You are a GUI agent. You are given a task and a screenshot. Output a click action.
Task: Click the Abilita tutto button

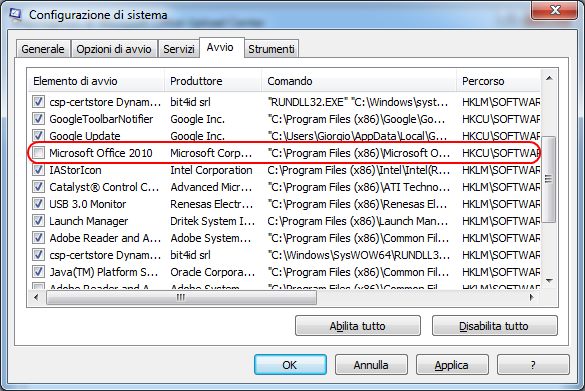click(357, 326)
